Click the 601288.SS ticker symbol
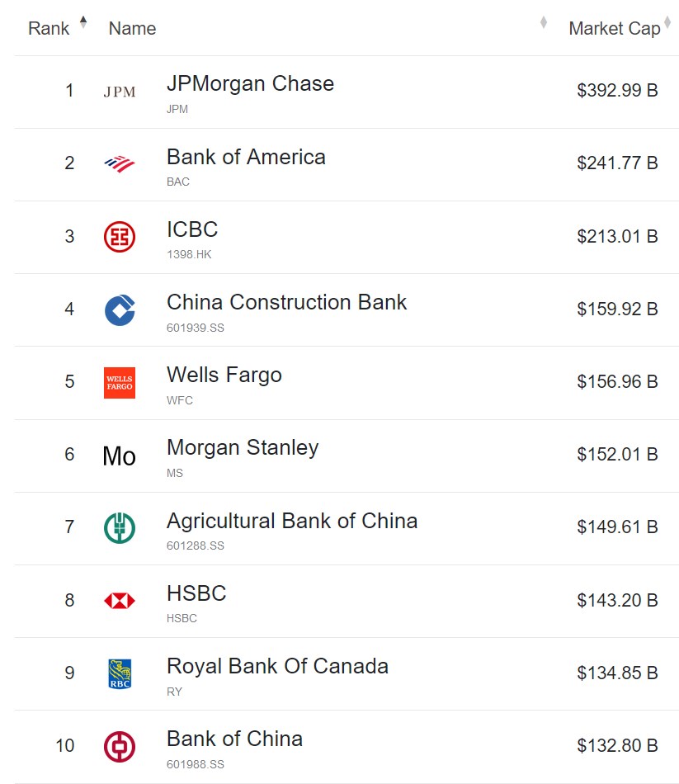 (x=195, y=546)
